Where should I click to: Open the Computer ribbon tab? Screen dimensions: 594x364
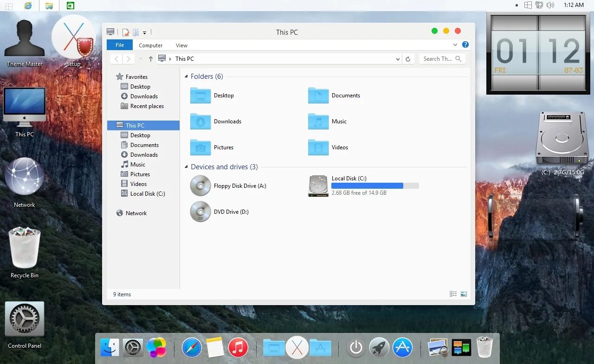pyautogui.click(x=151, y=45)
